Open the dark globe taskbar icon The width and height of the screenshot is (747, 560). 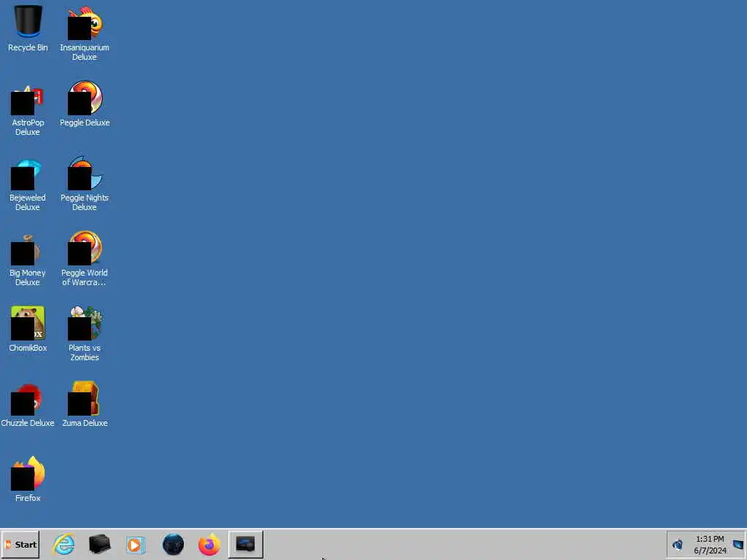173,544
